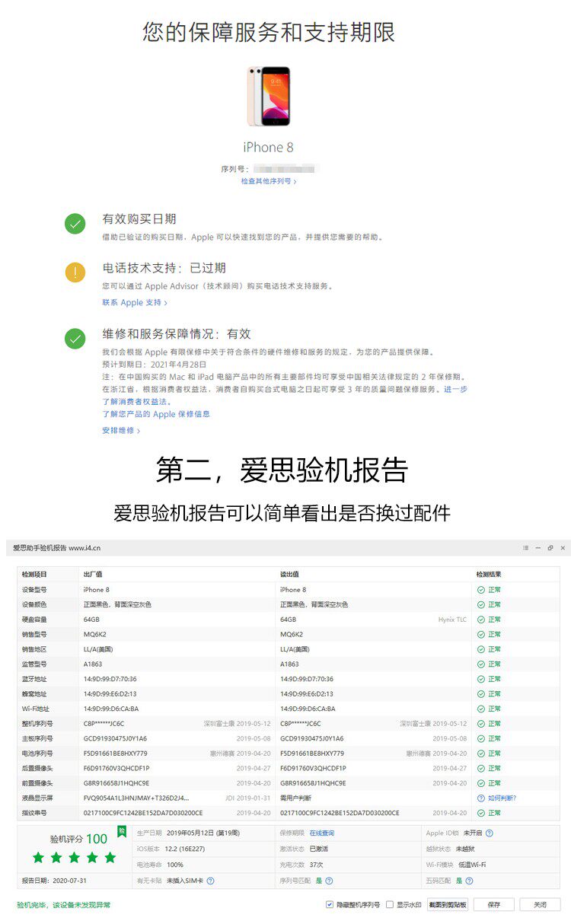This screenshot has height=924, width=571.
Task: Click the 越狱状态 未越狱 value
Action: coord(467,849)
